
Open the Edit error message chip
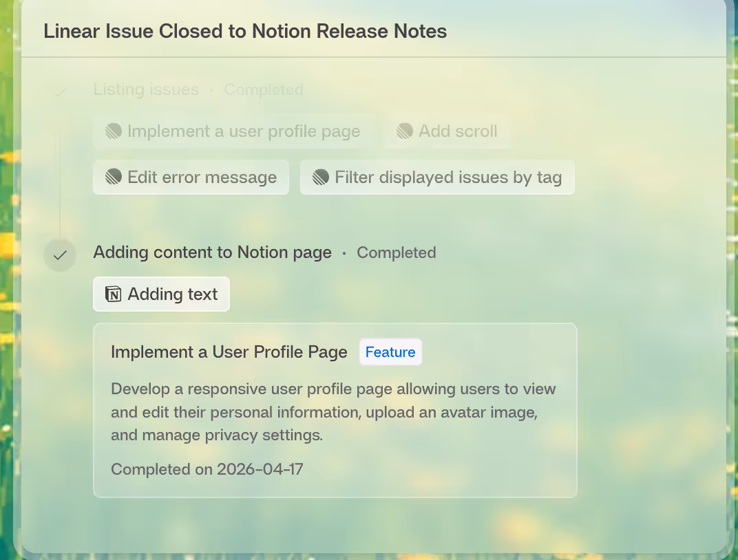(191, 177)
